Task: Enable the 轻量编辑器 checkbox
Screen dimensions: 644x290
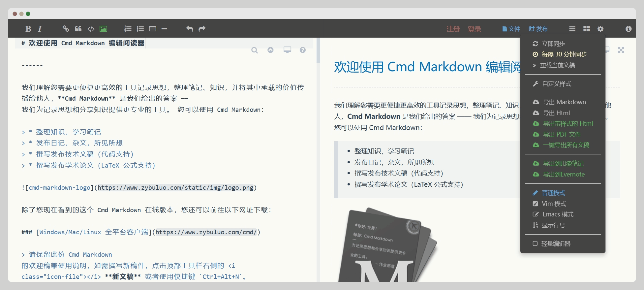Action: 535,244
